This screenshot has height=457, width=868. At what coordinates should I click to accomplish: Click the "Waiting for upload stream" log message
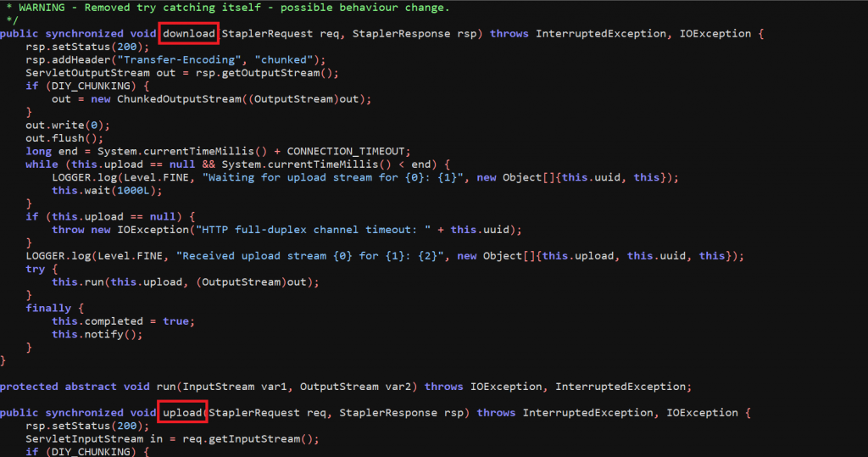click(331, 177)
